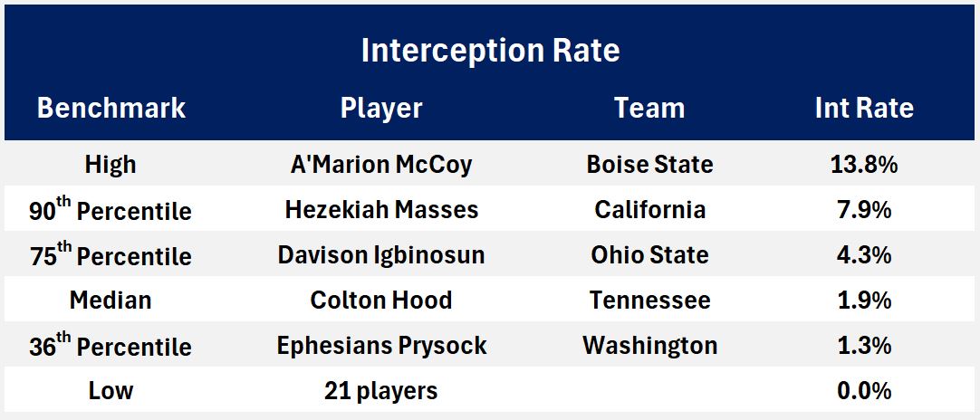Click the 13.8% interception rate value
This screenshot has width=980, height=420.
click(x=864, y=165)
